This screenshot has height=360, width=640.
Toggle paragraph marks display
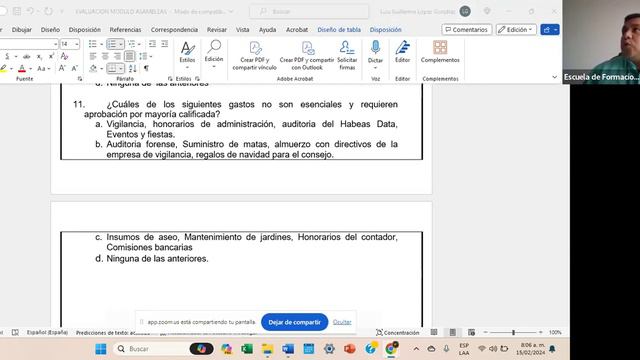(x=146, y=69)
